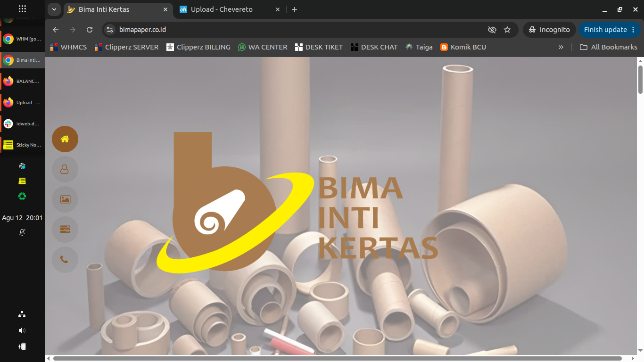644x362 pixels.
Task: Open the tab search dropdown
Action: click(x=54, y=9)
